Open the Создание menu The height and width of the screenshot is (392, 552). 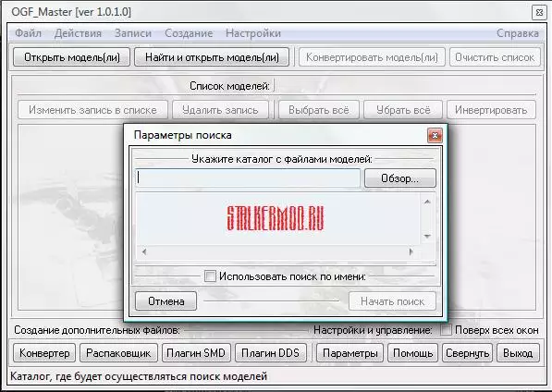189,33
